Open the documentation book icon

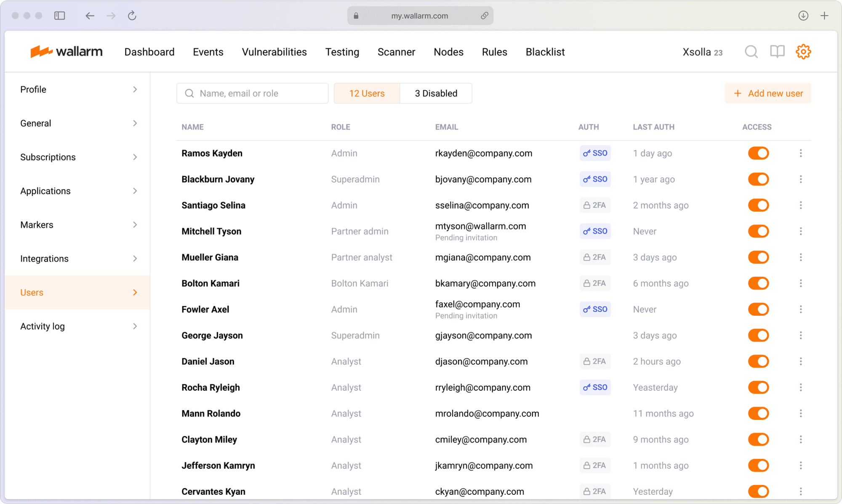click(777, 52)
